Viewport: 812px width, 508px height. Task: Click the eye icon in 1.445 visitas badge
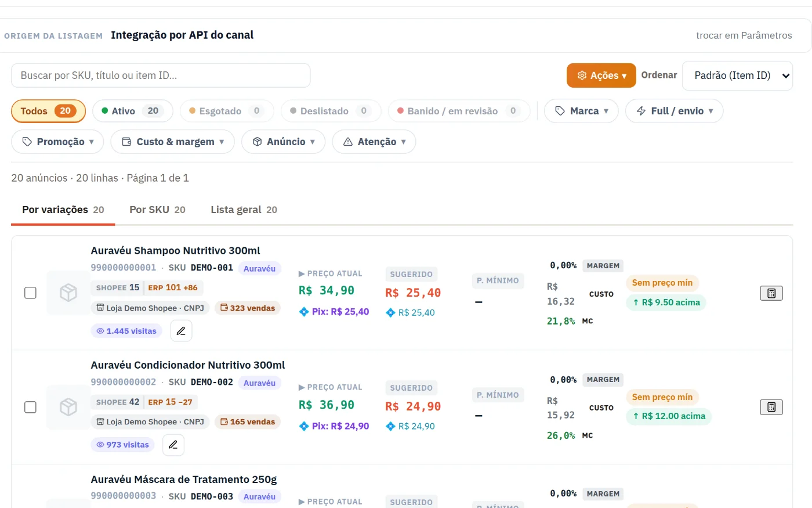pyautogui.click(x=100, y=331)
